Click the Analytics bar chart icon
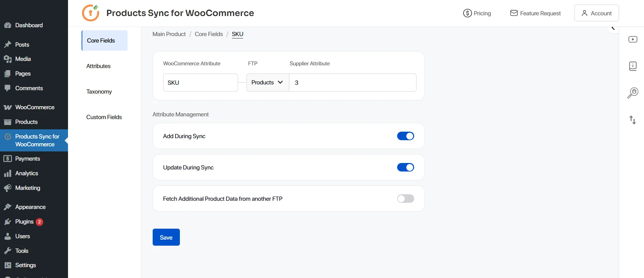Screen dimensions: 644x278 [7, 173]
